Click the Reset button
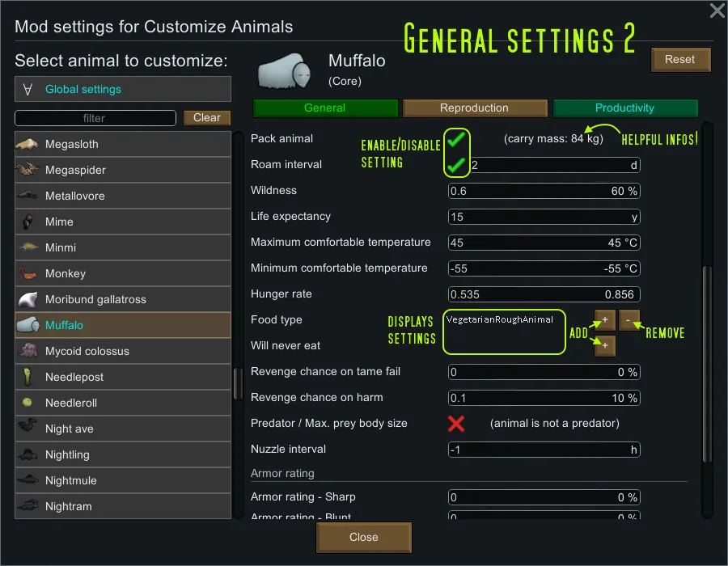The height and width of the screenshot is (566, 728). coord(679,60)
